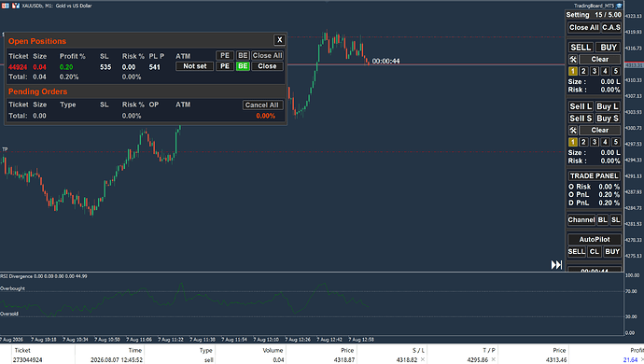The height and width of the screenshot is (364, 644).
Task: Click the second chart icon beside XAUUSDb title
Action: 16,6
